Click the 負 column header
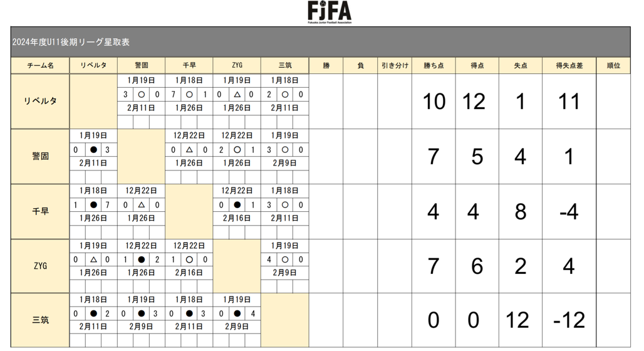 [360, 66]
